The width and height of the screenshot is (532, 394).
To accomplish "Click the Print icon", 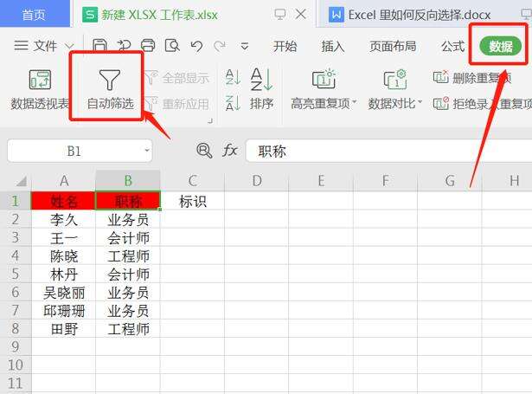I will pos(148,45).
